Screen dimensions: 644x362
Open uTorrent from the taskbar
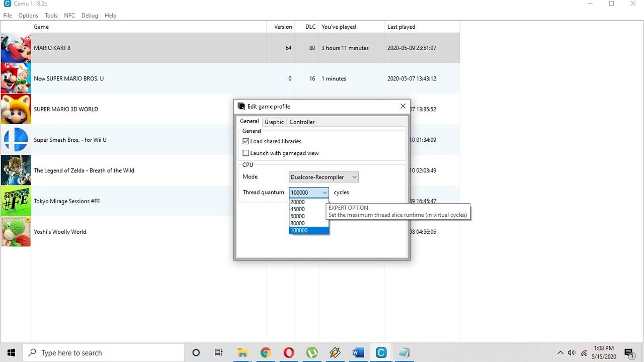[312, 352]
